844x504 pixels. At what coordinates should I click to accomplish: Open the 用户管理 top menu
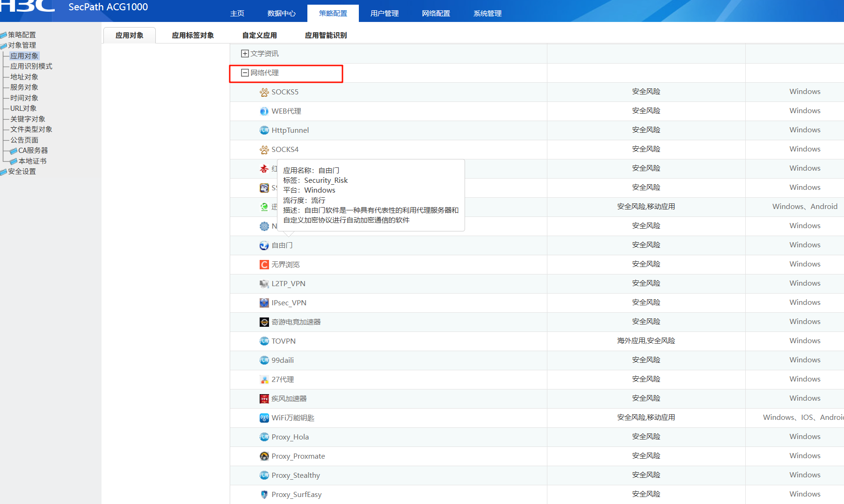click(x=385, y=14)
